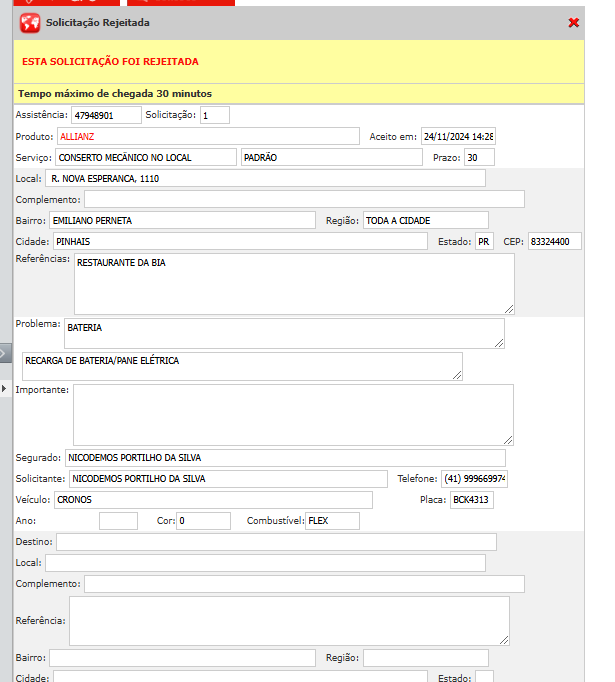Click the Aceito em date field

458,136
